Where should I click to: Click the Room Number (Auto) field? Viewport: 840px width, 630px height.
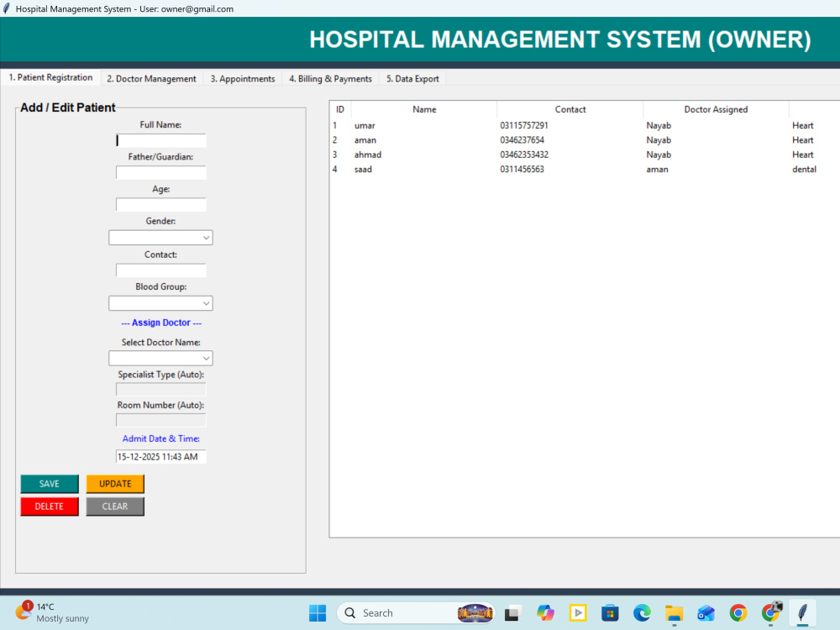[x=160, y=420]
